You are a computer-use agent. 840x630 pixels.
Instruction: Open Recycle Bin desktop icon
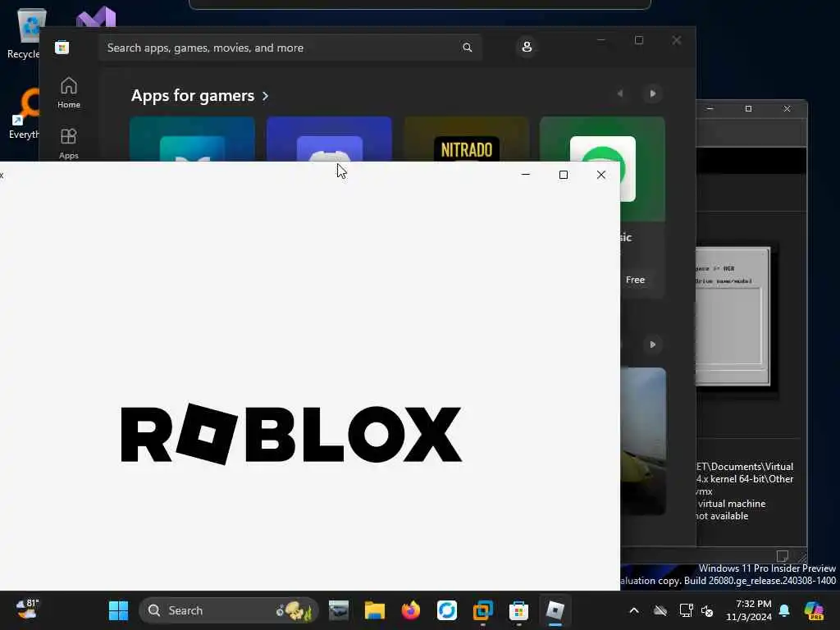24,32
